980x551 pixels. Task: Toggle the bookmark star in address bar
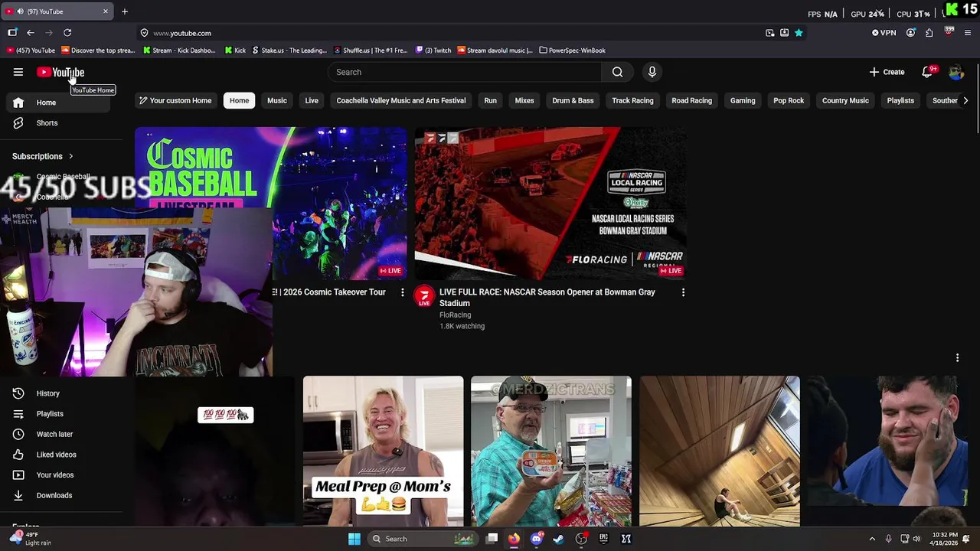(x=799, y=33)
